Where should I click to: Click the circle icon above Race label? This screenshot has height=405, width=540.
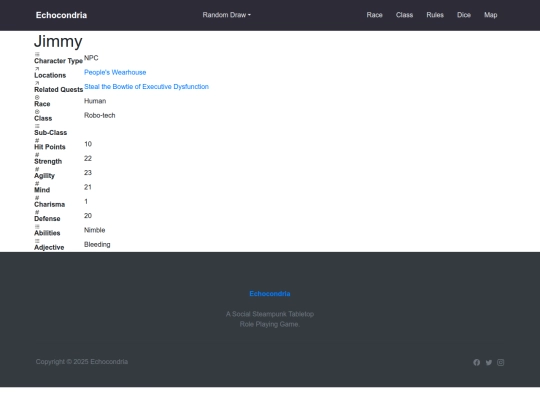[37, 97]
